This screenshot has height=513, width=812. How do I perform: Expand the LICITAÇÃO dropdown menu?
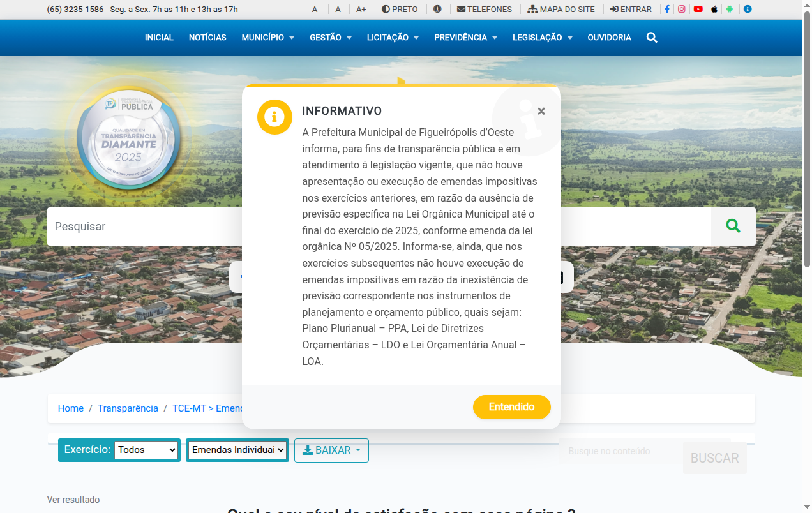(x=393, y=38)
